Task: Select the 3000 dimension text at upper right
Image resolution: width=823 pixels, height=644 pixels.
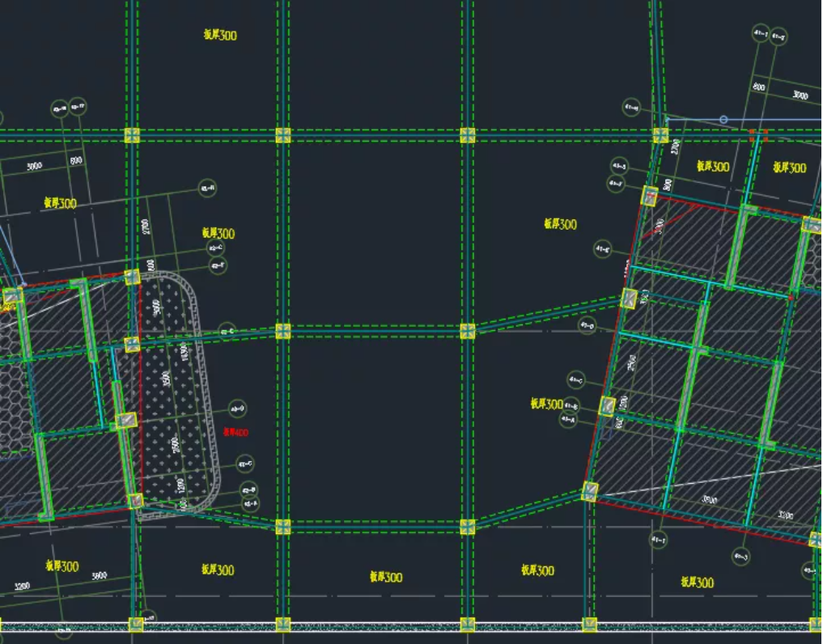Action: (800, 95)
